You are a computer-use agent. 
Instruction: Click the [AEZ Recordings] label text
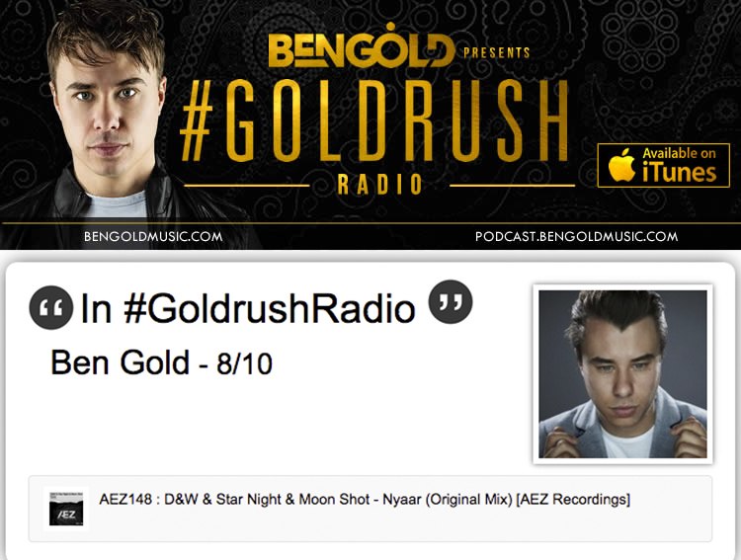click(x=573, y=500)
